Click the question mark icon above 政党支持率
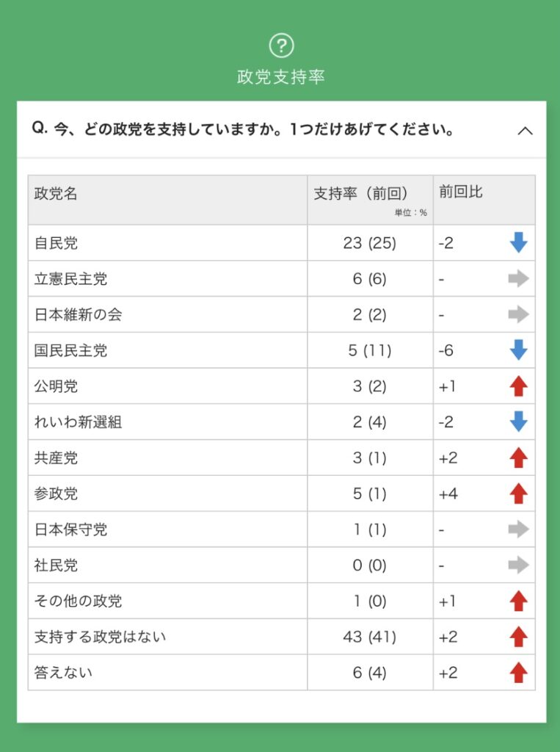This screenshot has height=752, width=560. [x=281, y=46]
